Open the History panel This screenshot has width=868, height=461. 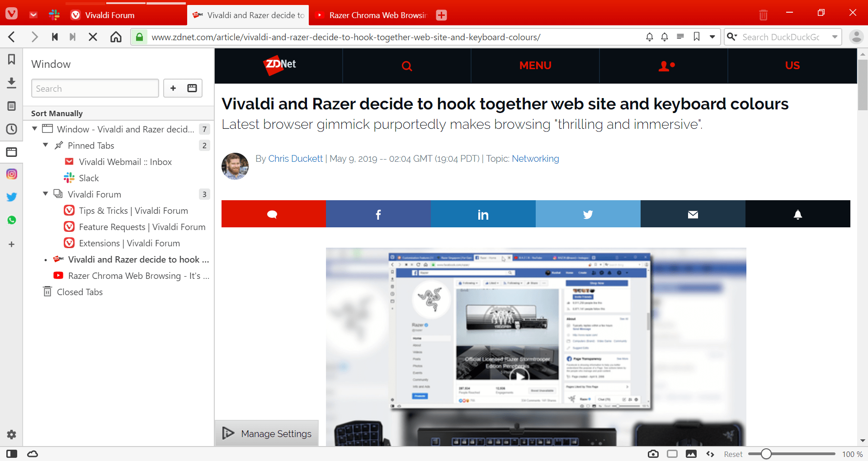tap(12, 129)
